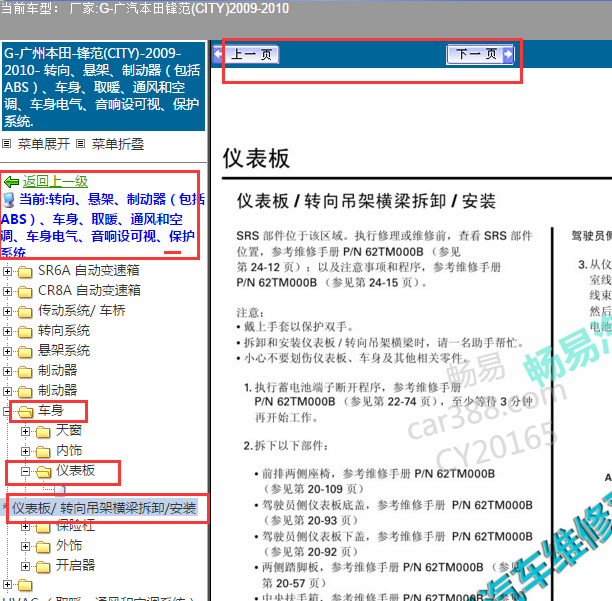
Task: Select SR6A 自动变速箱 tree item
Action: 89,270
